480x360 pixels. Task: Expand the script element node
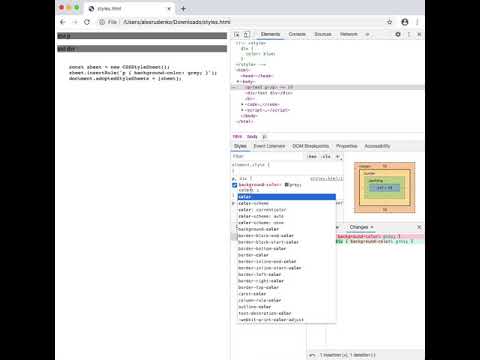(243, 110)
